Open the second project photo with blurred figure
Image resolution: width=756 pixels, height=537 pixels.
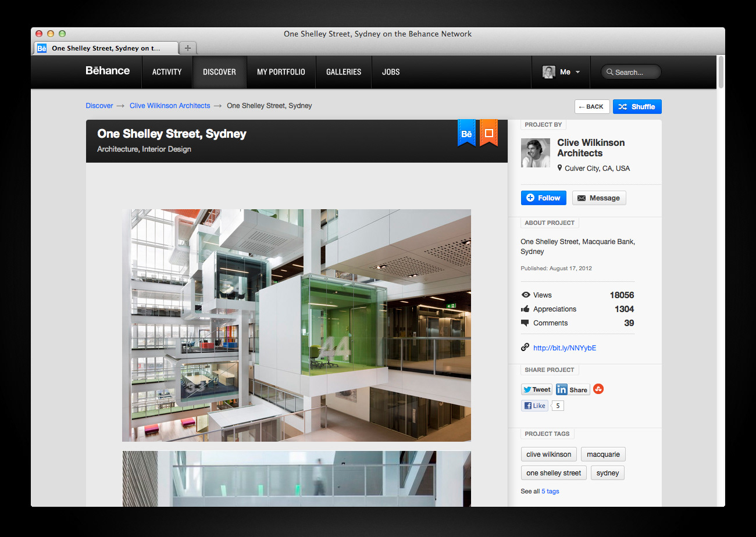297,479
